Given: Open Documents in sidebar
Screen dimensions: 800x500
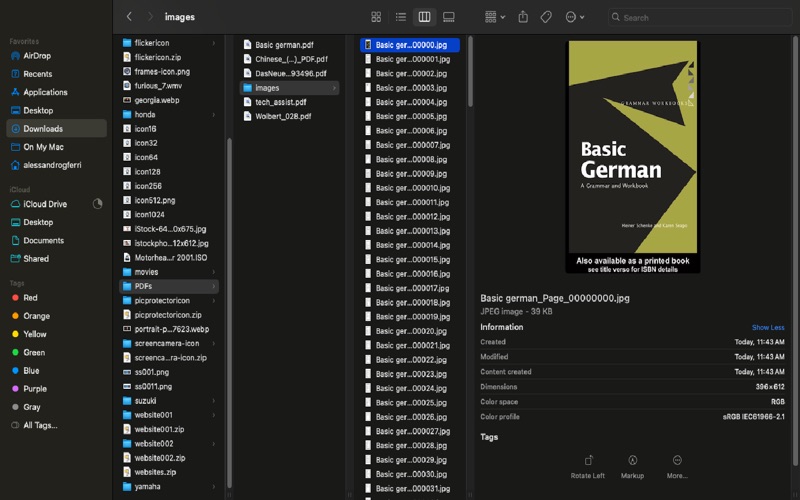Looking at the screenshot, I should pyautogui.click(x=56, y=240).
